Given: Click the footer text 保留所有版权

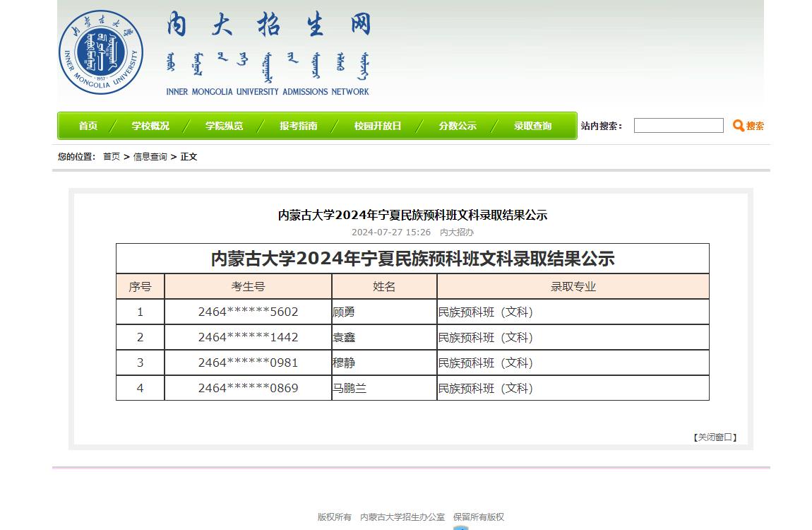Looking at the screenshot, I should tap(479, 517).
